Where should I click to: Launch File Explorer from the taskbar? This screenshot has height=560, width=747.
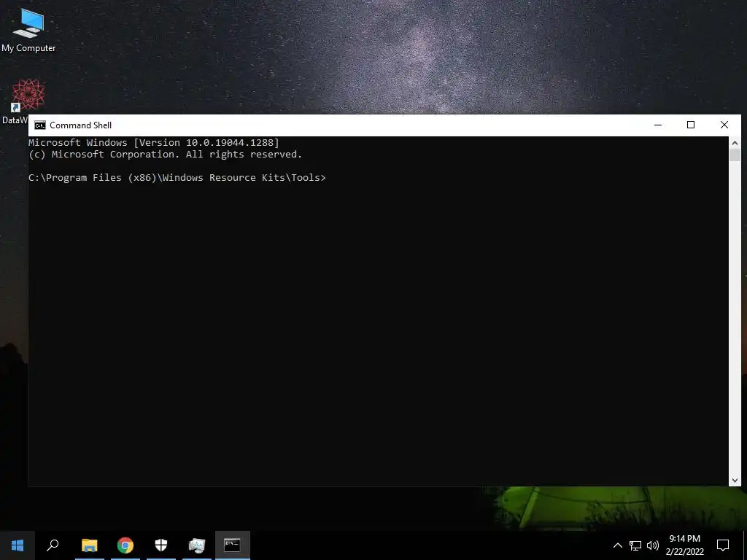coord(89,545)
